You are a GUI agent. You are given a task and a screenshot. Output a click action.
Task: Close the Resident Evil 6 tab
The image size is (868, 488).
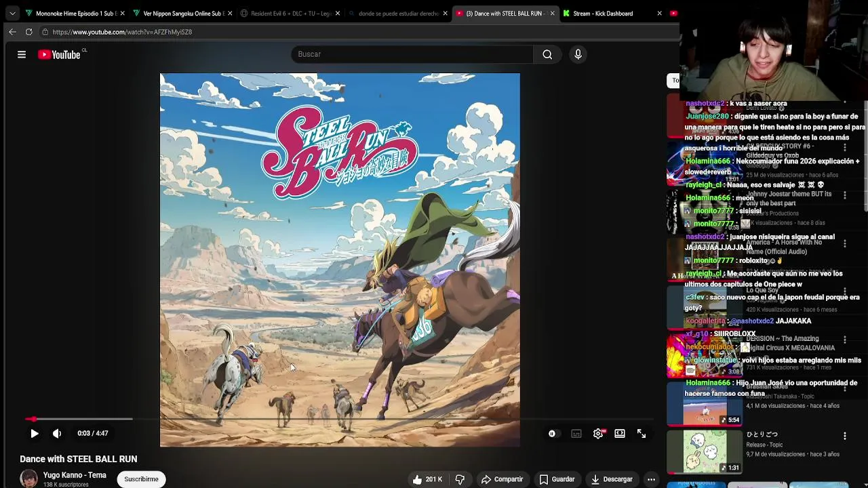(x=337, y=14)
